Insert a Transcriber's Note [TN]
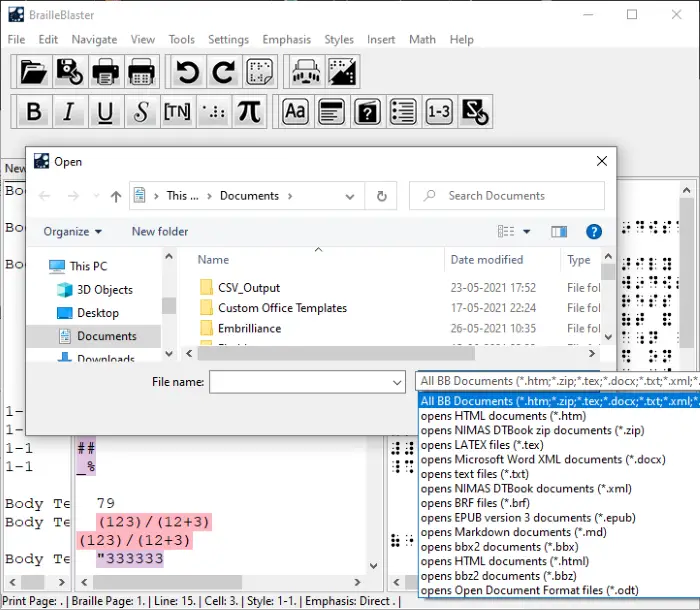The height and width of the screenshot is (610, 700). [x=177, y=112]
